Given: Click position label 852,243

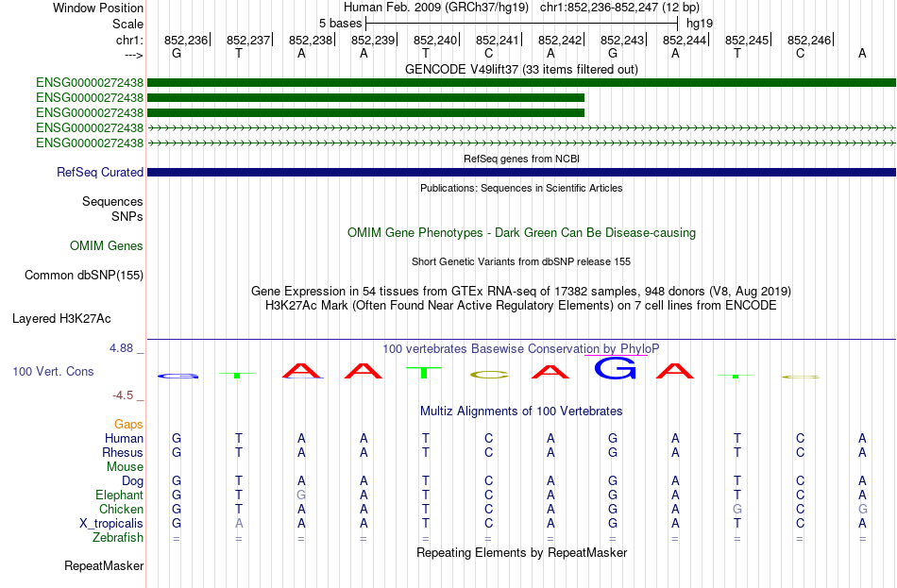Looking at the screenshot, I should tap(622, 40).
